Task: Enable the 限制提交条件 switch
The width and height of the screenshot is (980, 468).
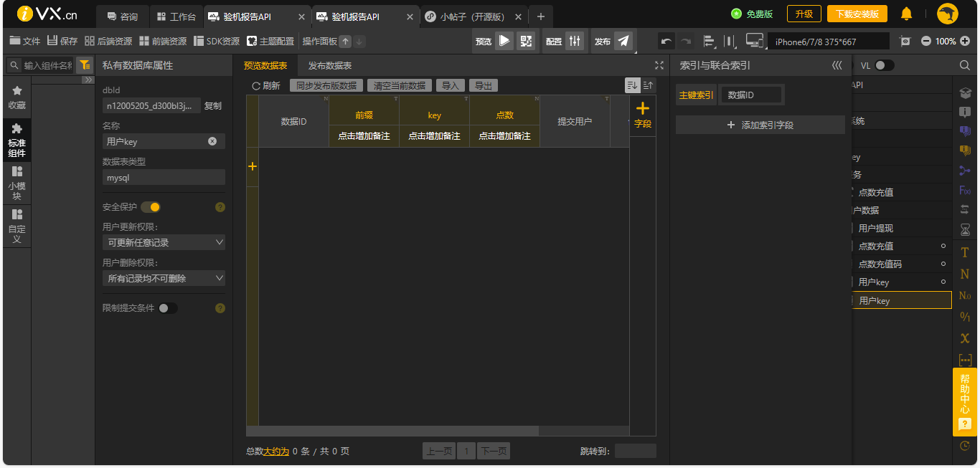Action: click(x=168, y=308)
